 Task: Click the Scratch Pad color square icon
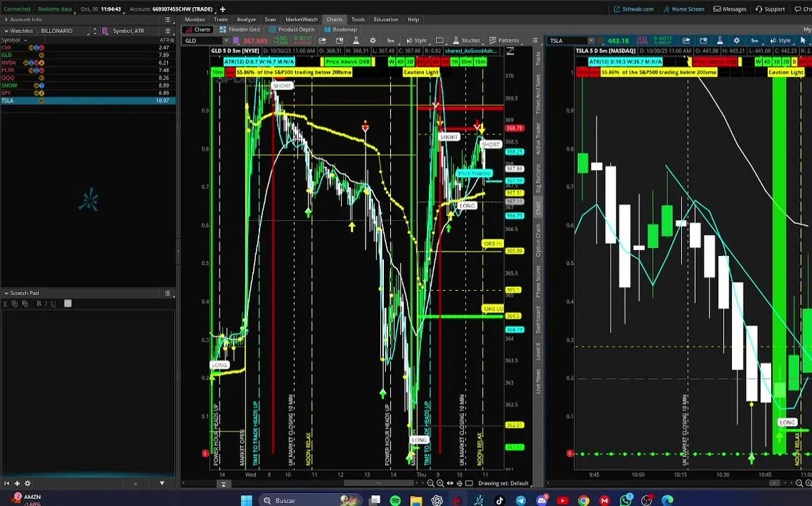(67, 304)
